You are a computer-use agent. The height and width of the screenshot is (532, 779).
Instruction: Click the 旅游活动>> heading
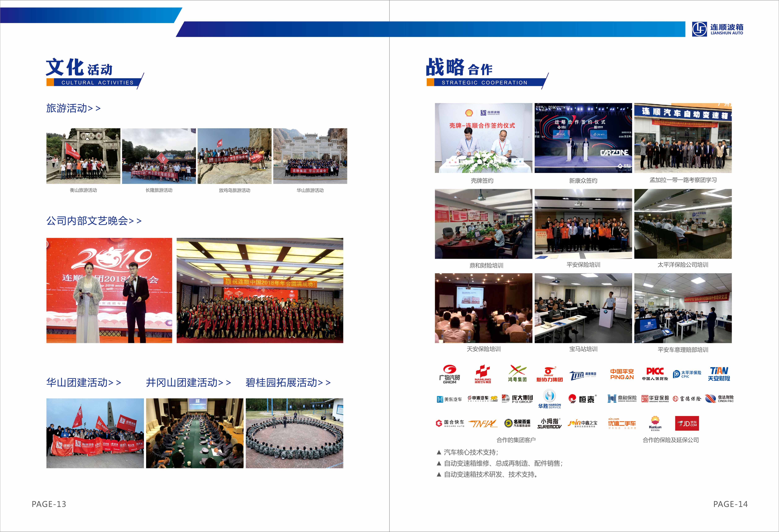pos(73,108)
